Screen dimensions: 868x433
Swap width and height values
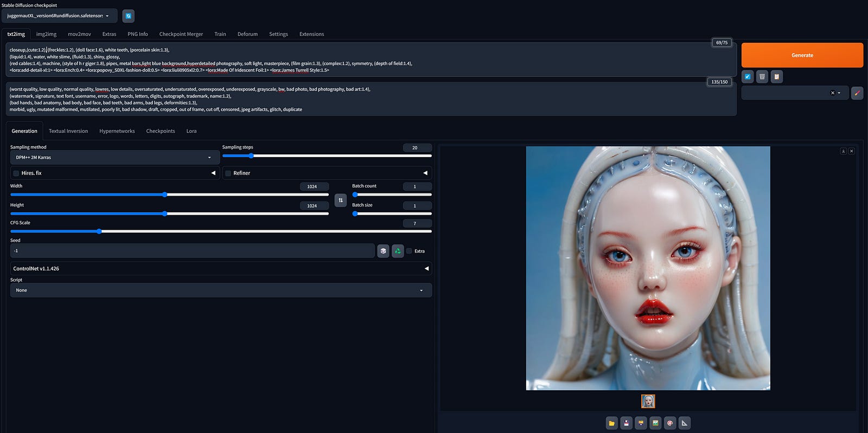[x=341, y=200]
